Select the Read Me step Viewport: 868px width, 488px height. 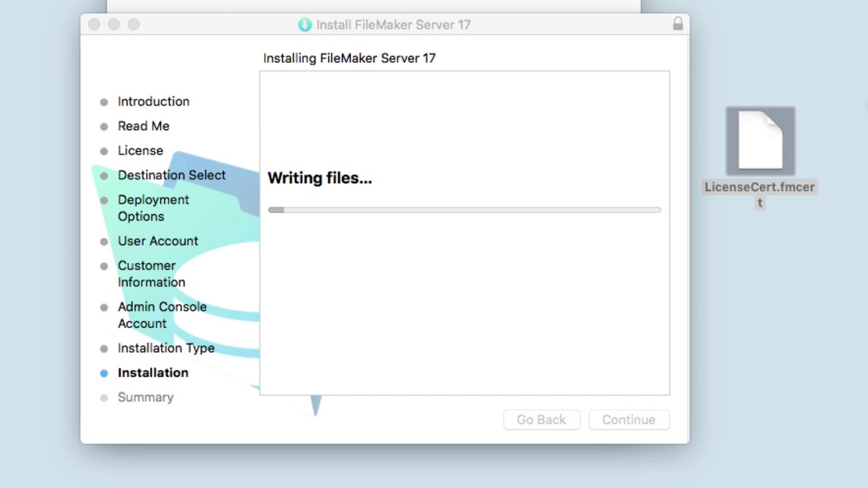(x=143, y=126)
